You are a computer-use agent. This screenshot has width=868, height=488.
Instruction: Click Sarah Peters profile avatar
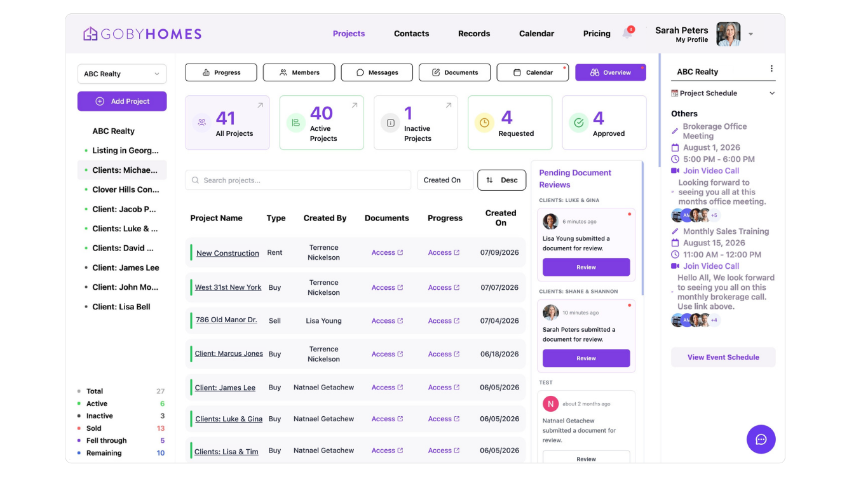tap(728, 34)
